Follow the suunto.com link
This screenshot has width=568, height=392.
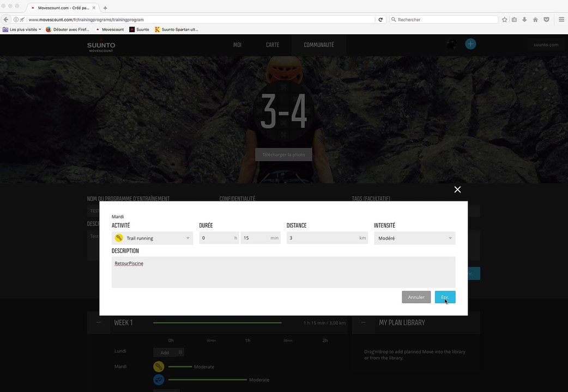(546, 45)
